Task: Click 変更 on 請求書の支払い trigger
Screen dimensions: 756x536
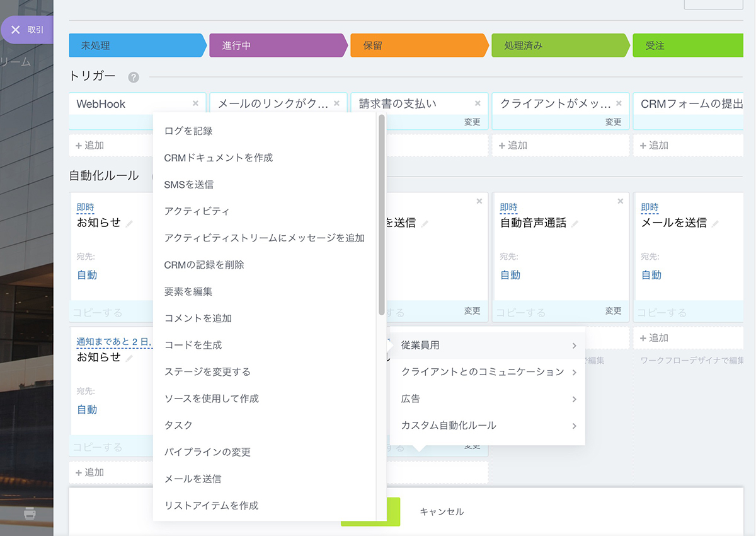Action: click(472, 122)
